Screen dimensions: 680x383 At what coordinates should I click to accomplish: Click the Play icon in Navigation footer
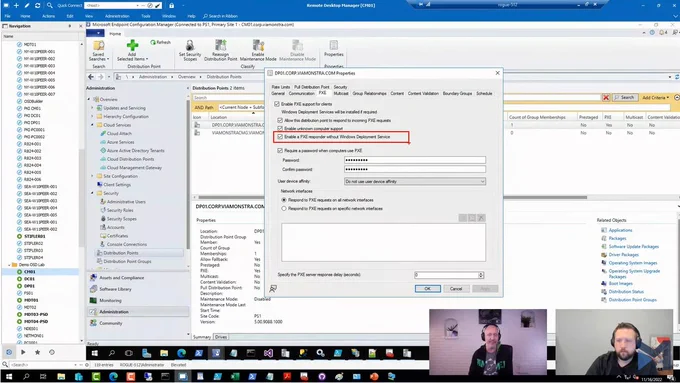pyautogui.click(x=23, y=352)
